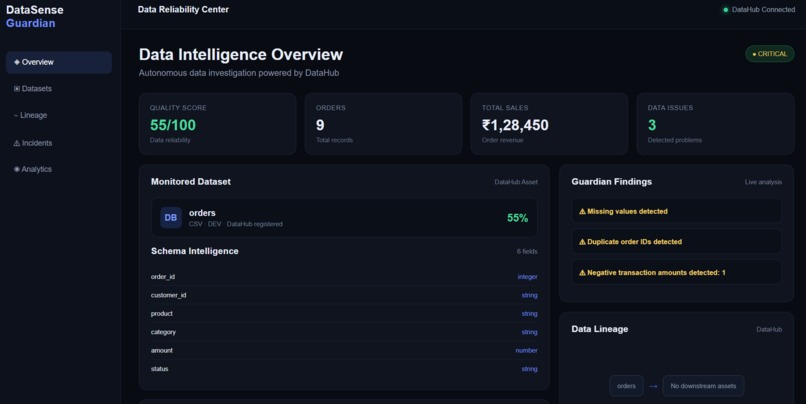Viewport: 806px width, 404px height.
Task: Select the product schema field
Action: (344, 314)
